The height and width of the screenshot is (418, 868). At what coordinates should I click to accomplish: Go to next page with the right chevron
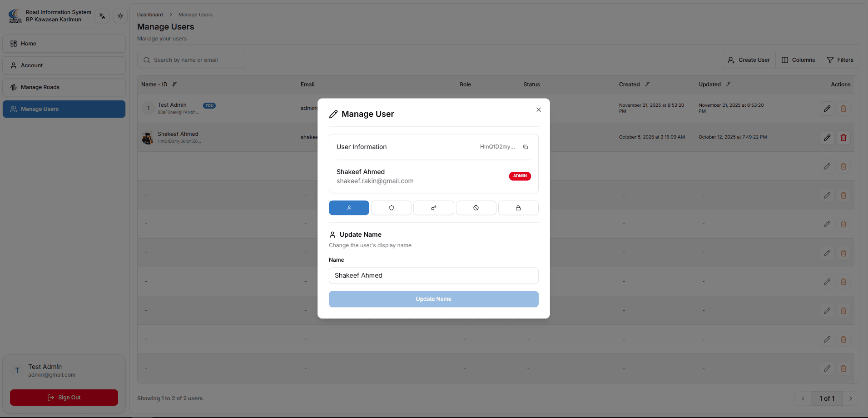pyautogui.click(x=850, y=398)
